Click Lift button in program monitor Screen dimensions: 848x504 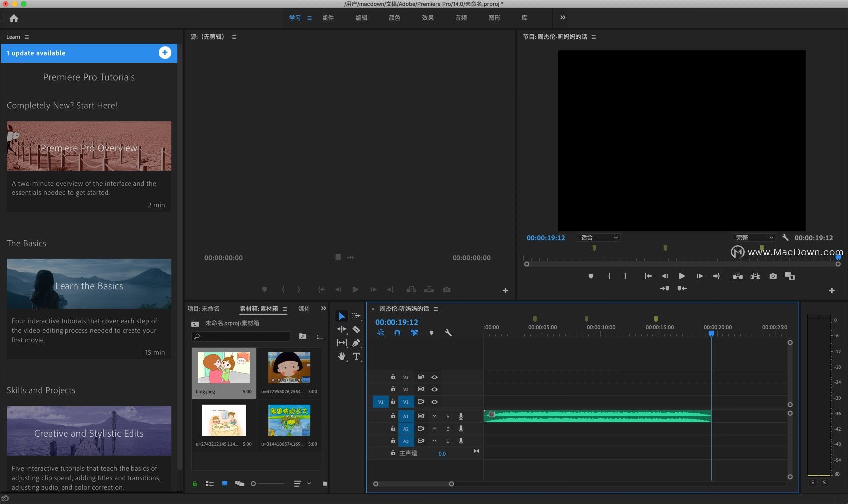tap(738, 276)
